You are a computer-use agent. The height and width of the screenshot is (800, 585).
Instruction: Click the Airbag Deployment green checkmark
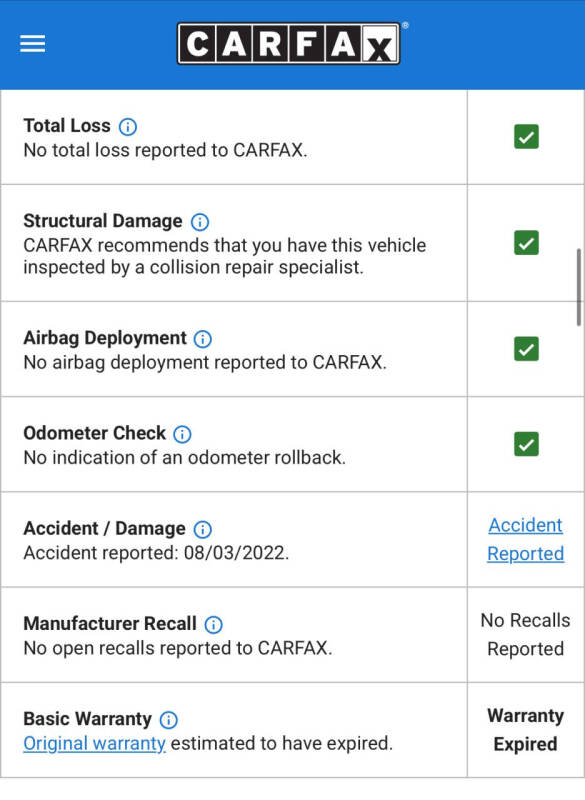point(526,349)
